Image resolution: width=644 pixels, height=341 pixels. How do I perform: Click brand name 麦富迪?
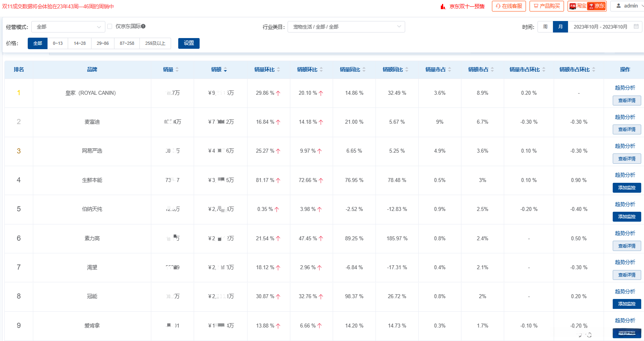point(92,122)
